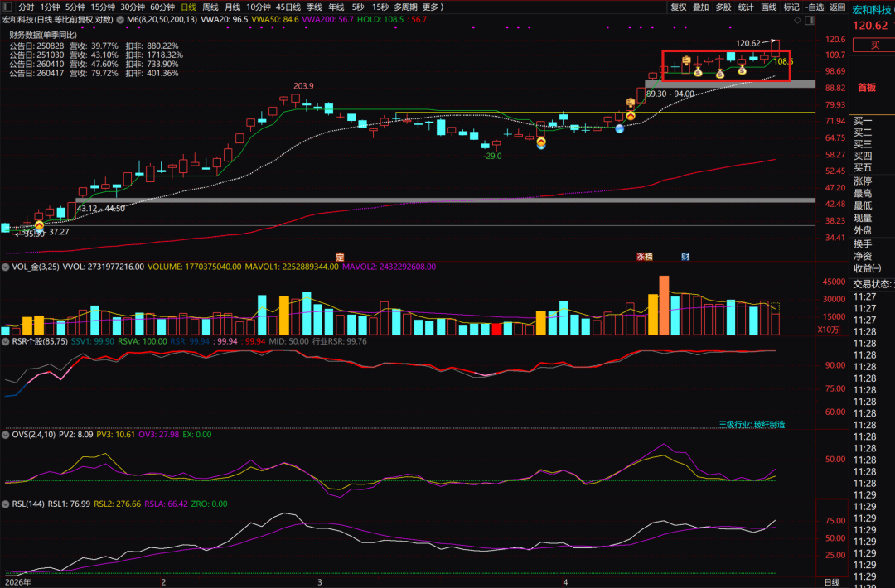Click the tallest orange volume bar

tap(664, 305)
